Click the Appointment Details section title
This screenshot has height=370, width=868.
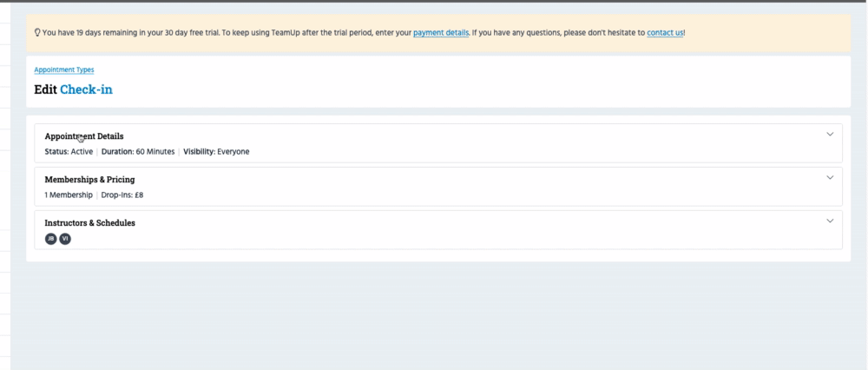point(84,136)
